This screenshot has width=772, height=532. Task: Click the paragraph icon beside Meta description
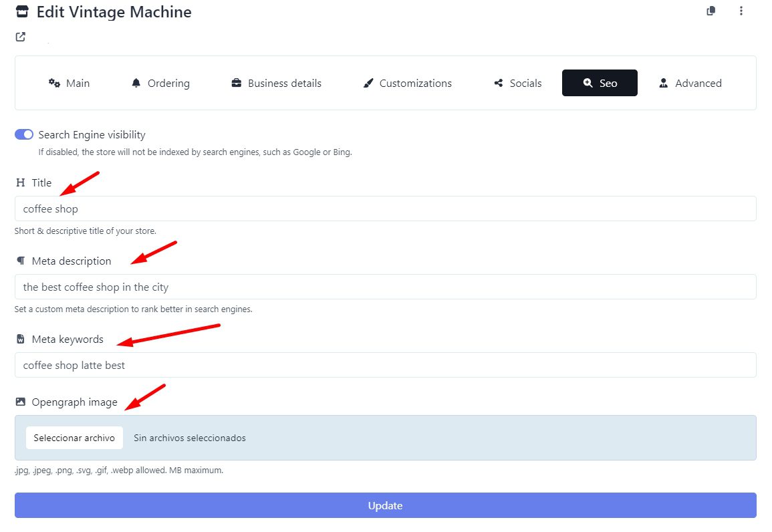tap(21, 261)
